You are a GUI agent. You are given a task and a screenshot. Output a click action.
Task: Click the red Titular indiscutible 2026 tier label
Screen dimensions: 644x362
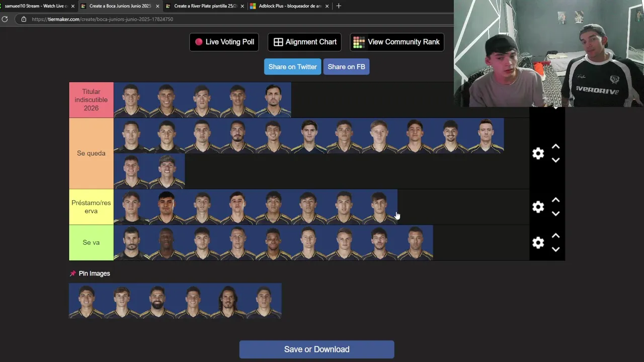(91, 100)
